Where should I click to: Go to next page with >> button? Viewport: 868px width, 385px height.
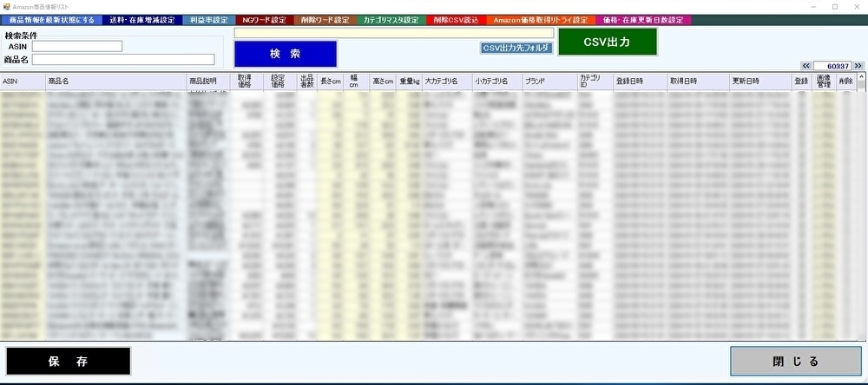[858, 66]
